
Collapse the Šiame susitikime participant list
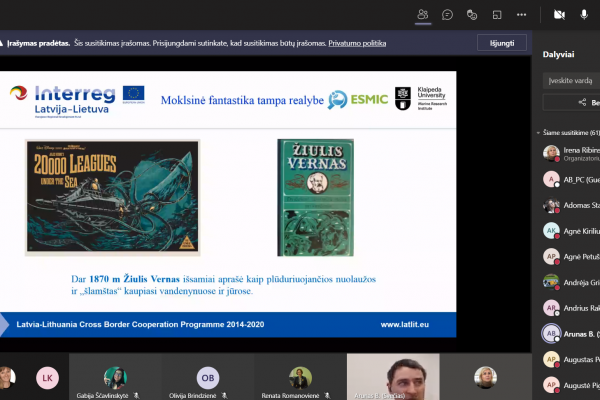click(x=538, y=133)
